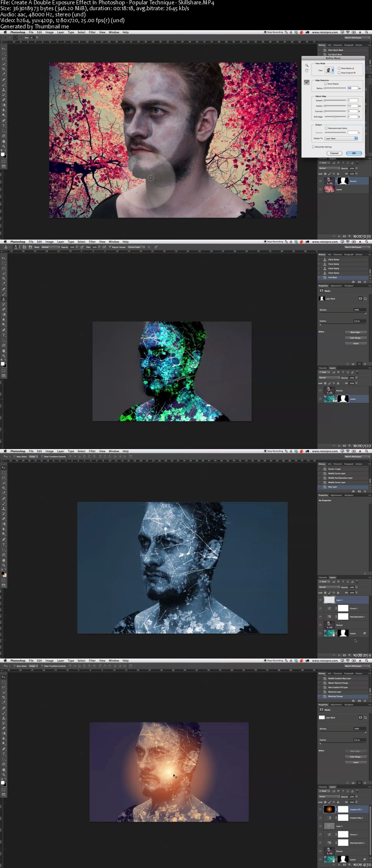Open the Select menu in the 00:07:20 frame
Viewport: 372px width, 868px height.
coord(81,242)
